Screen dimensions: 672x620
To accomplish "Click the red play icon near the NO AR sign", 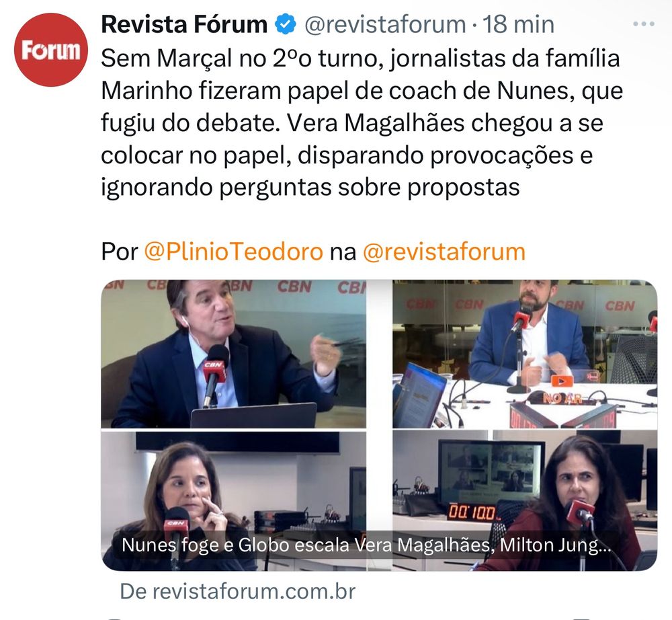I will [x=562, y=381].
